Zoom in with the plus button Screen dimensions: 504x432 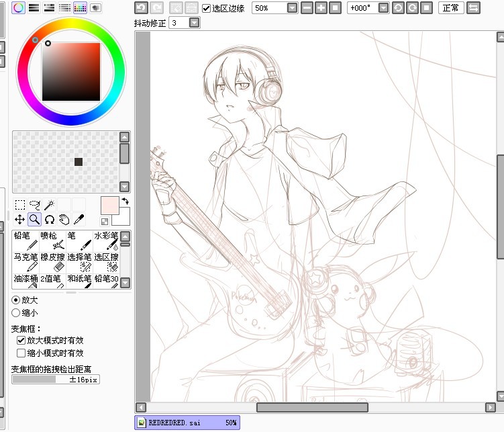321,7
